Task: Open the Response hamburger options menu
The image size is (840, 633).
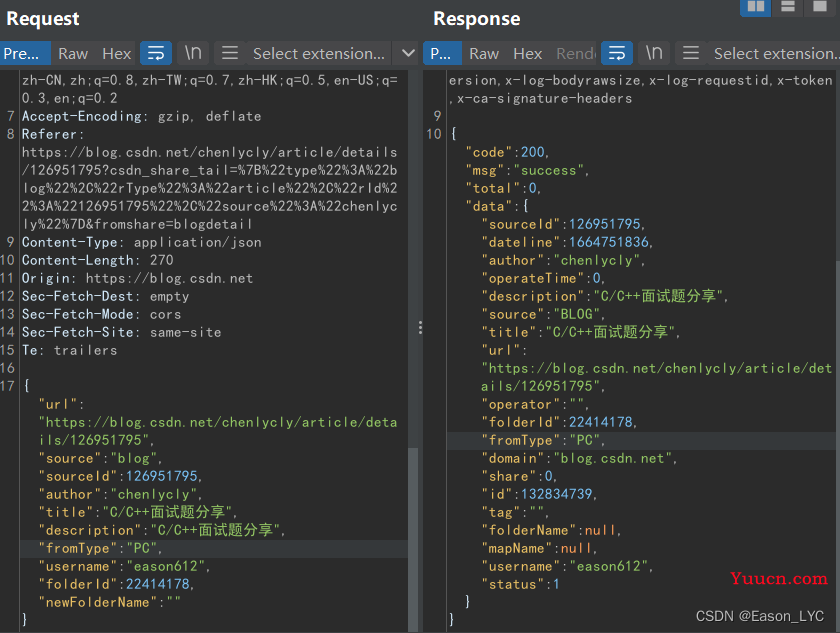Action: (691, 54)
